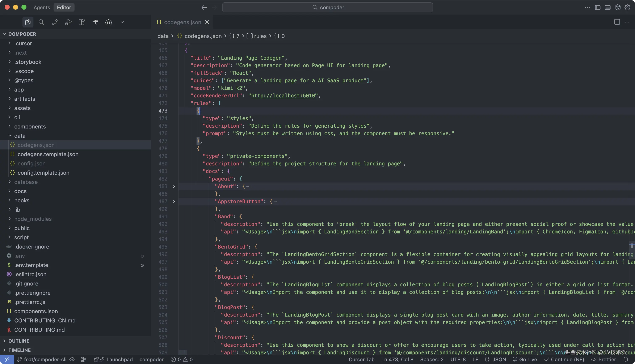Click the minimap scrollbar marker on the right edge

pos(632,245)
